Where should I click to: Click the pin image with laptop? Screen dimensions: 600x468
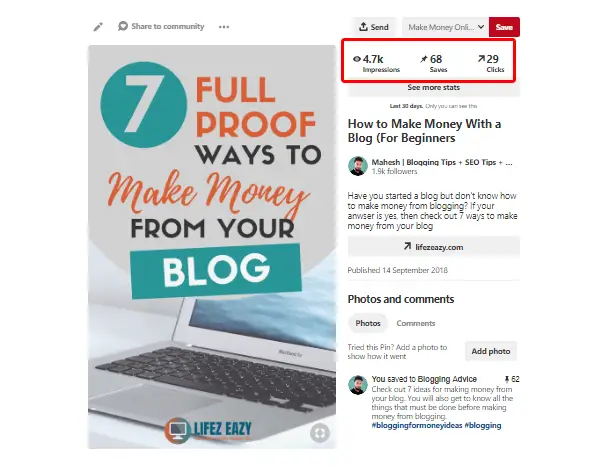tap(212, 247)
